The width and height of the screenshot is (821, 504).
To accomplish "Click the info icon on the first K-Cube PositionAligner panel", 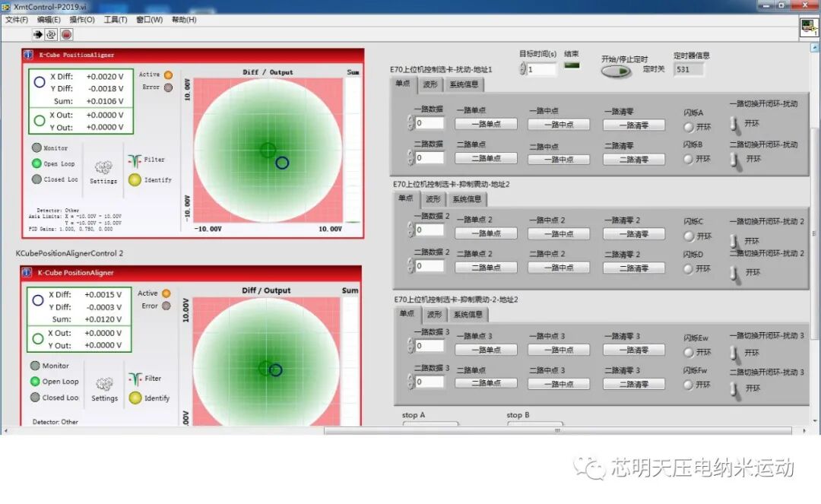I will pos(28,55).
